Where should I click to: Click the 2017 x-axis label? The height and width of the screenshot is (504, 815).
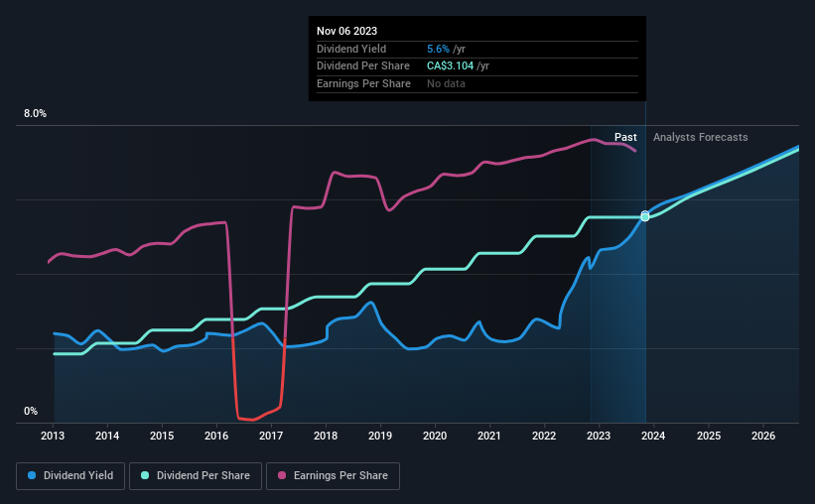pyautogui.click(x=271, y=436)
